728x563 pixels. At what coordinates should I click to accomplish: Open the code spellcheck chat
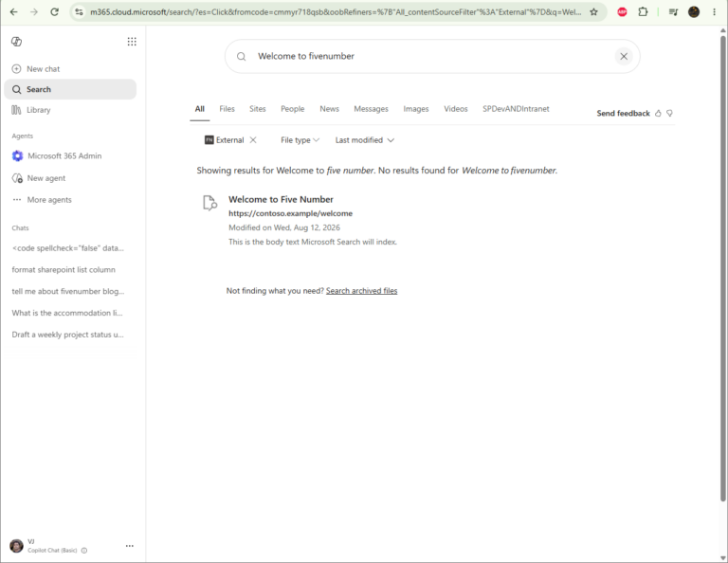(68, 248)
